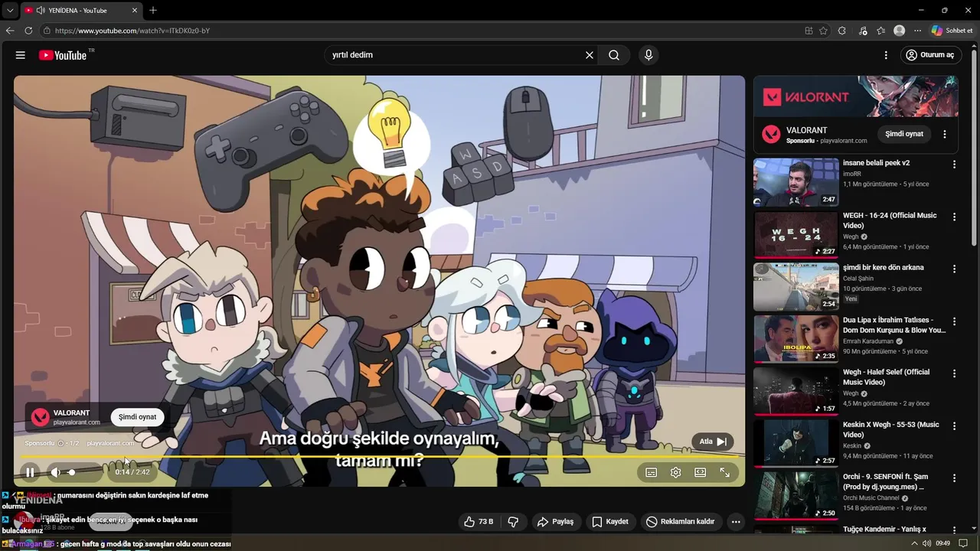Open 'Orchi - 9. SENFONİ ft. Şam' thumbnail

point(796,496)
